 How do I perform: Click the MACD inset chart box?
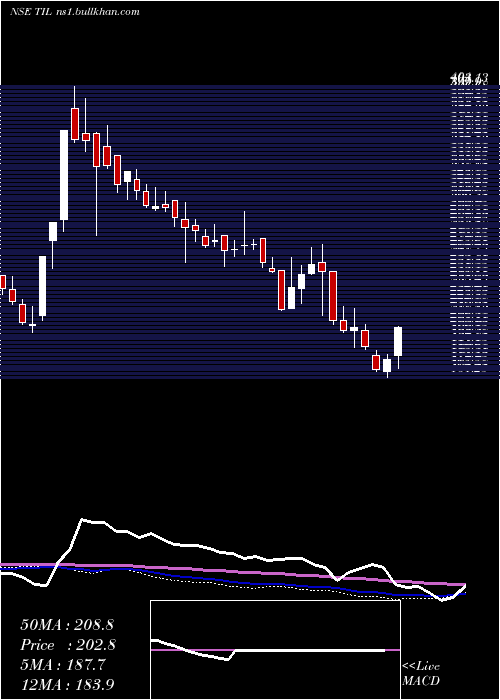(x=275, y=650)
